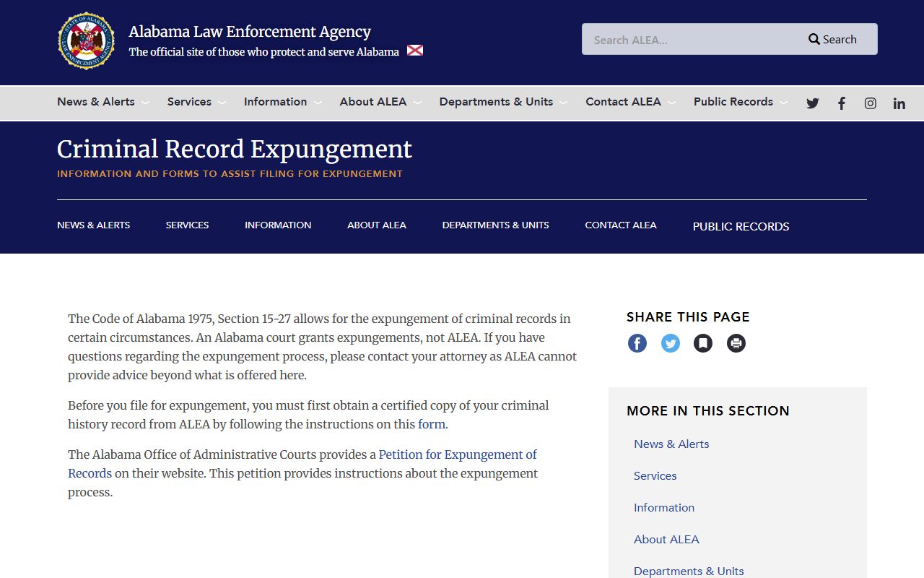Open Services in sidebar section list
The image size is (924, 578).
point(655,476)
